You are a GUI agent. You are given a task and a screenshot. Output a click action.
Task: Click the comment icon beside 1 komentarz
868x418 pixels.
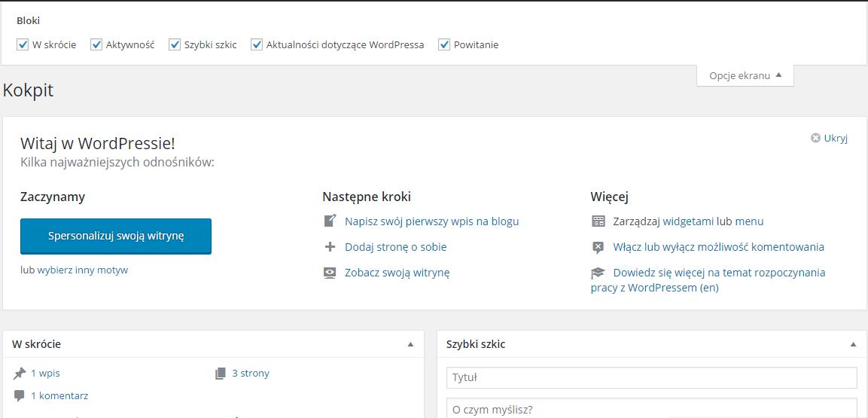point(20,396)
